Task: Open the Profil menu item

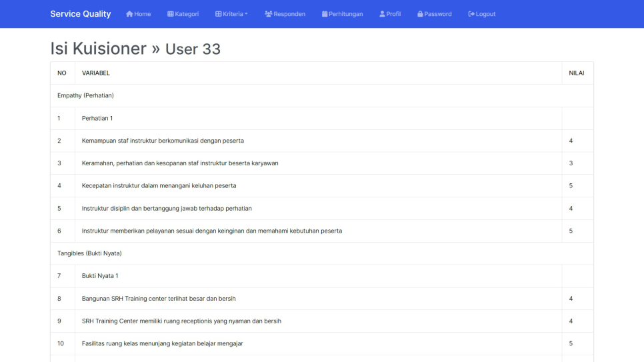Action: point(390,14)
